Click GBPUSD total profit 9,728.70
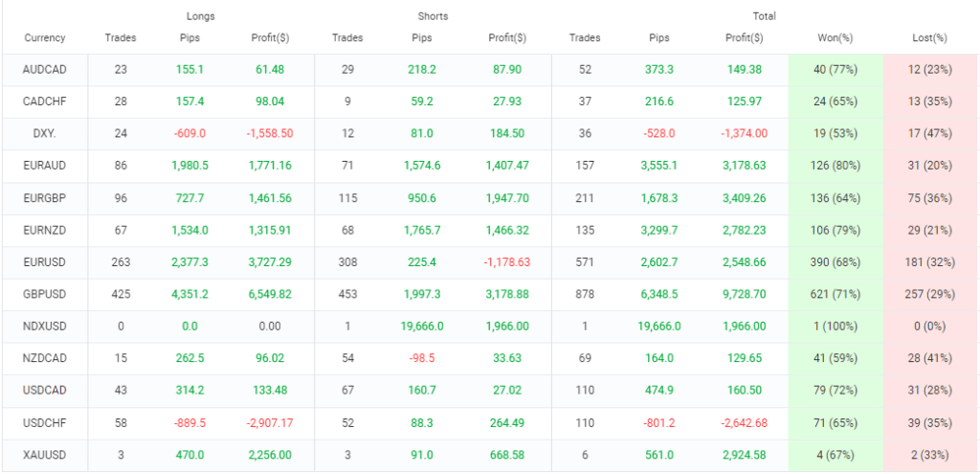This screenshot has width=980, height=474. click(x=744, y=295)
